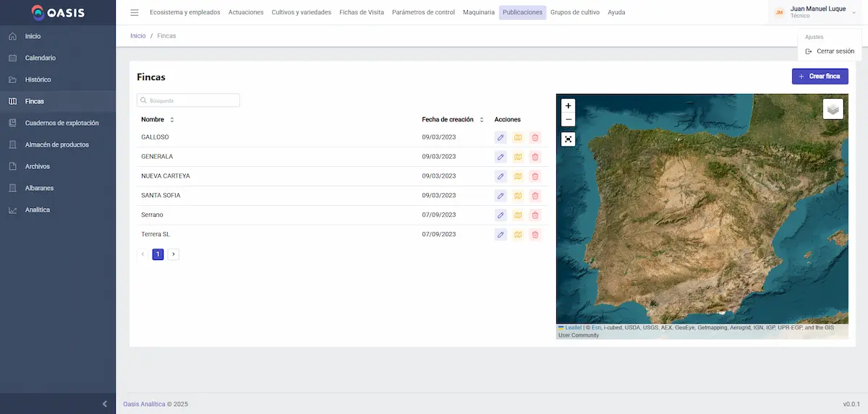Toggle fullscreen view on the map
The image size is (868, 414).
coord(569,139)
